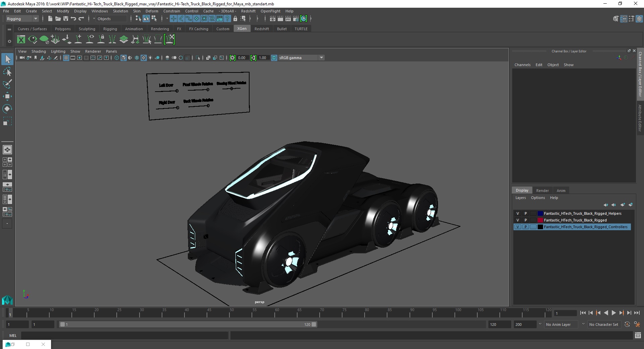644x349 pixels.
Task: Open the Deform menu
Action: point(152,11)
